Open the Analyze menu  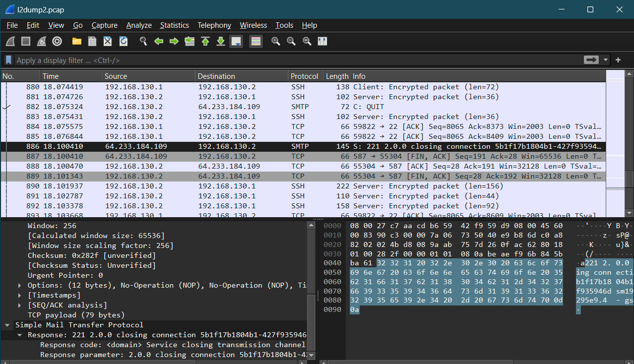click(x=139, y=25)
